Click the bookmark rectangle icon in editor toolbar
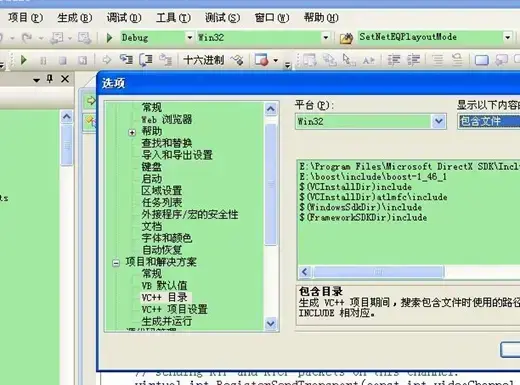The height and width of the screenshot is (385, 520). click(482, 60)
